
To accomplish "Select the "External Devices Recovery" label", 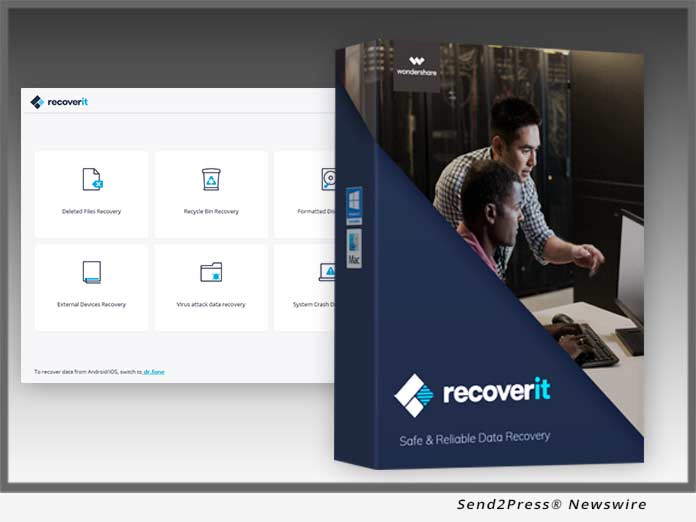I will pyautogui.click(x=91, y=304).
